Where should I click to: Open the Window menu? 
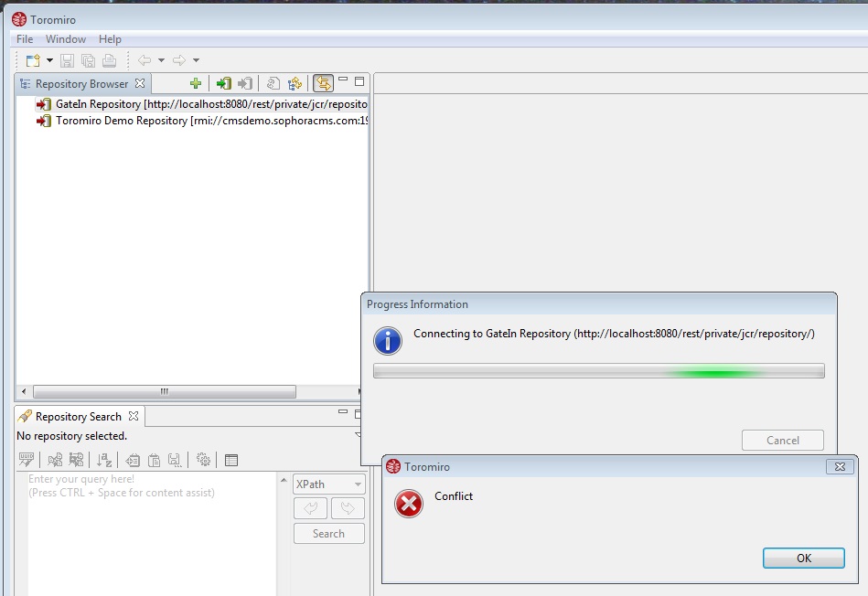click(x=66, y=39)
